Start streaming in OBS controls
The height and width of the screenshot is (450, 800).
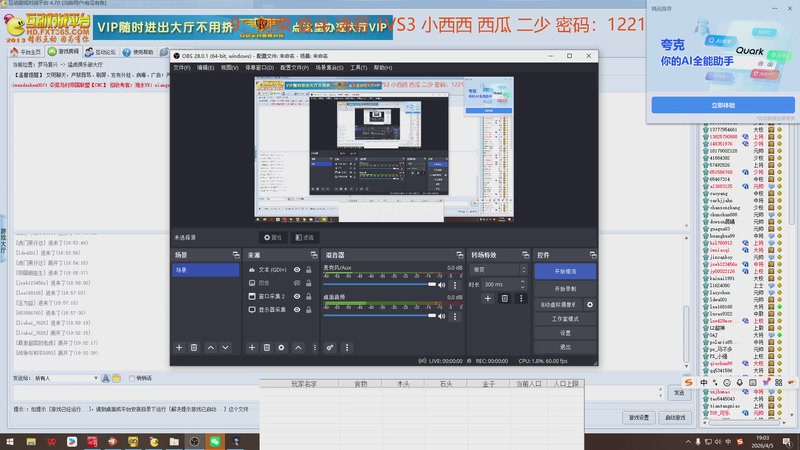click(565, 271)
